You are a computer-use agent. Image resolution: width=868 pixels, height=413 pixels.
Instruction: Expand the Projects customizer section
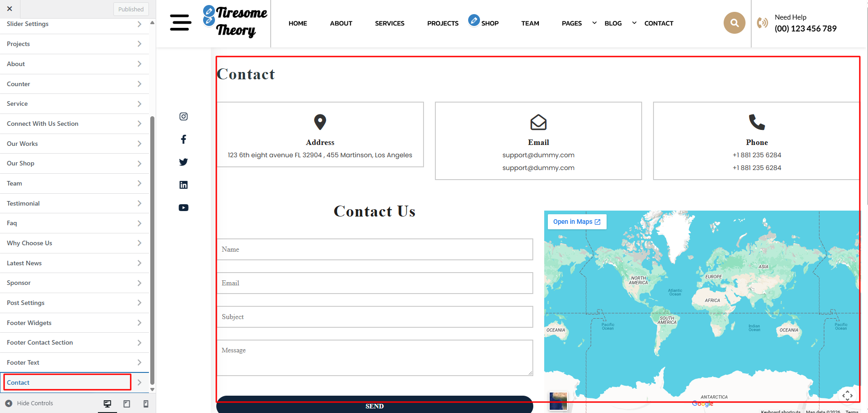[75, 44]
